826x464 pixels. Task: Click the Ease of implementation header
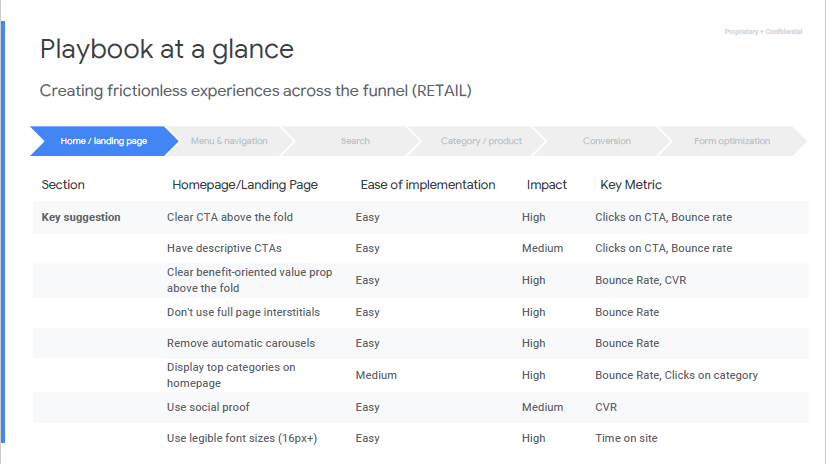[x=428, y=185]
